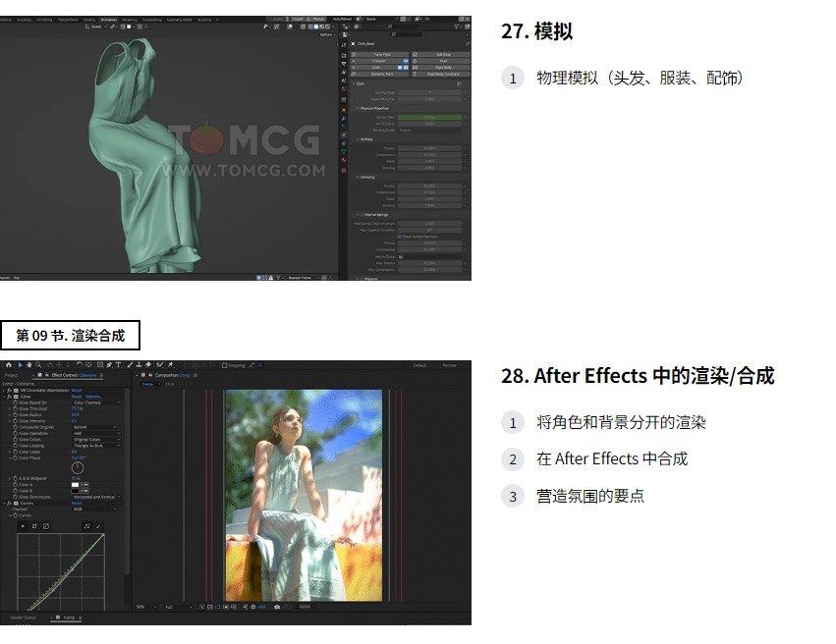836x644 pixels.
Task: Switch to the Review workspace in After Effects
Action: [450, 365]
